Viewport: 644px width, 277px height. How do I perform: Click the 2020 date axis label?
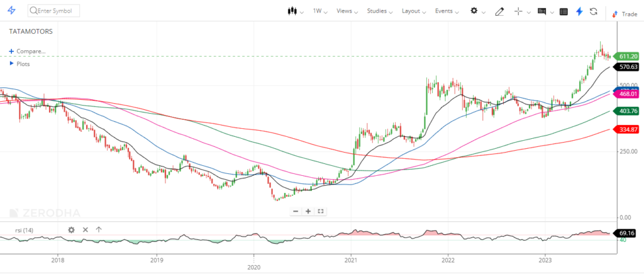click(x=254, y=267)
